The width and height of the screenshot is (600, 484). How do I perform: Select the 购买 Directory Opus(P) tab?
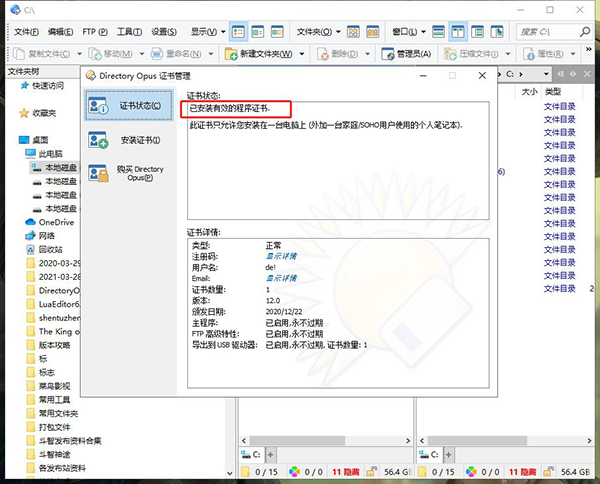pos(129,173)
